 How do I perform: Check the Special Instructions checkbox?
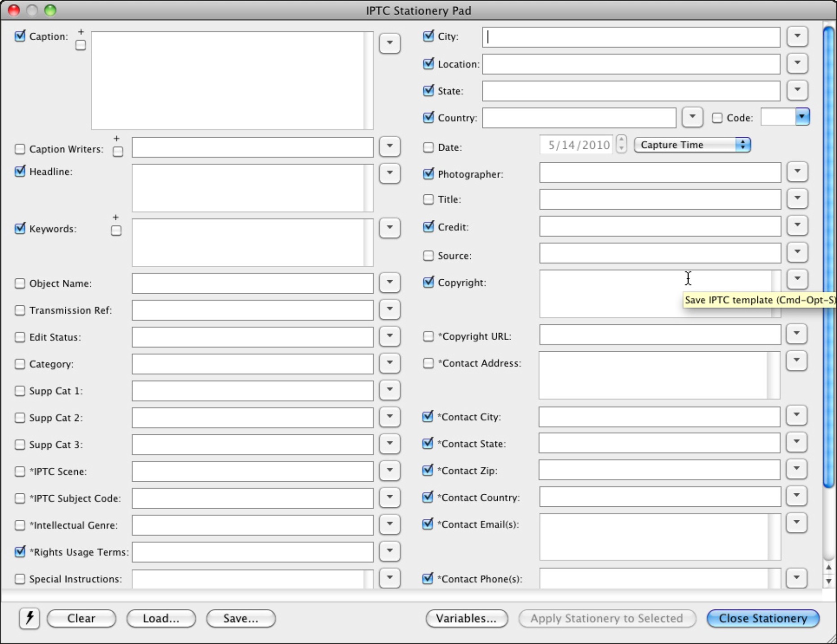click(20, 579)
